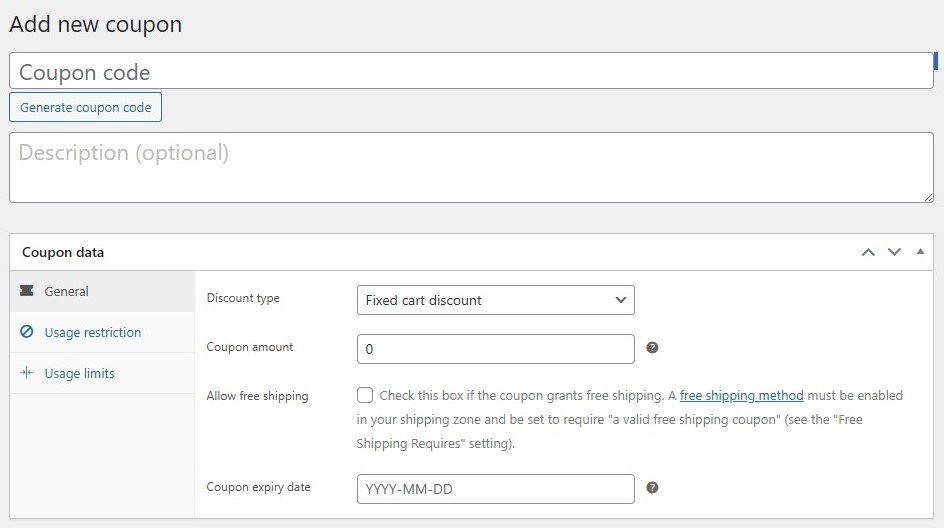Follow the free shipping method link
944x528 pixels.
pos(741,396)
